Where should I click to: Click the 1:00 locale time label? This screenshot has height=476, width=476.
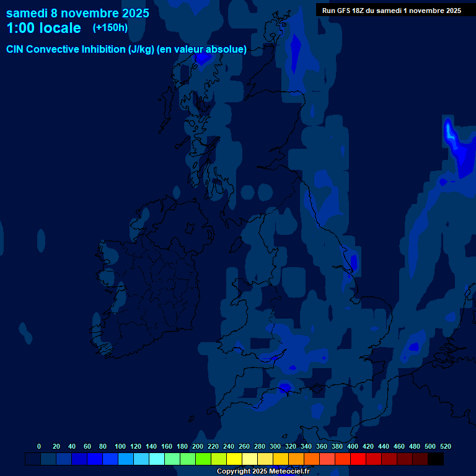pos(43,29)
